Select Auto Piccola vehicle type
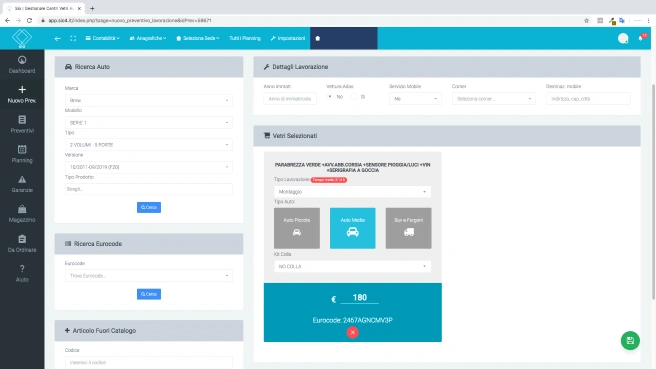 point(297,228)
